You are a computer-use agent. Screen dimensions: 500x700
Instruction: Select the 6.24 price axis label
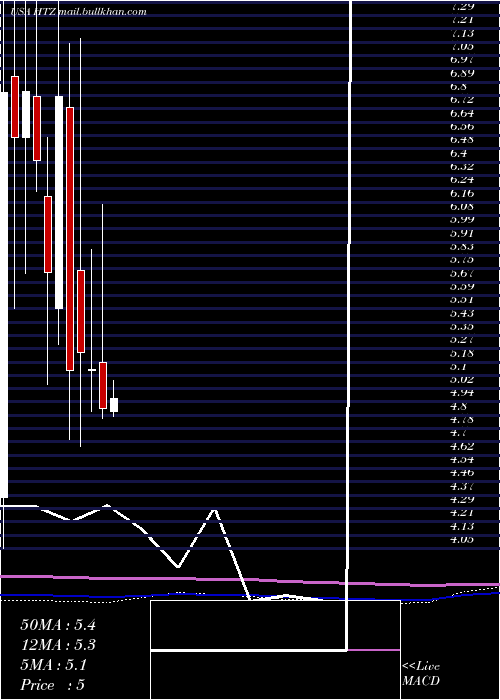(x=462, y=179)
